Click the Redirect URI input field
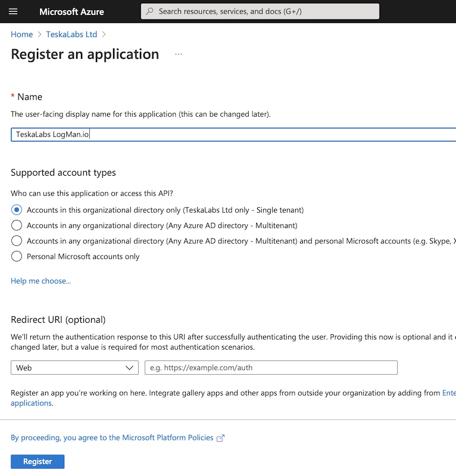456x476 pixels. pyautogui.click(x=271, y=368)
